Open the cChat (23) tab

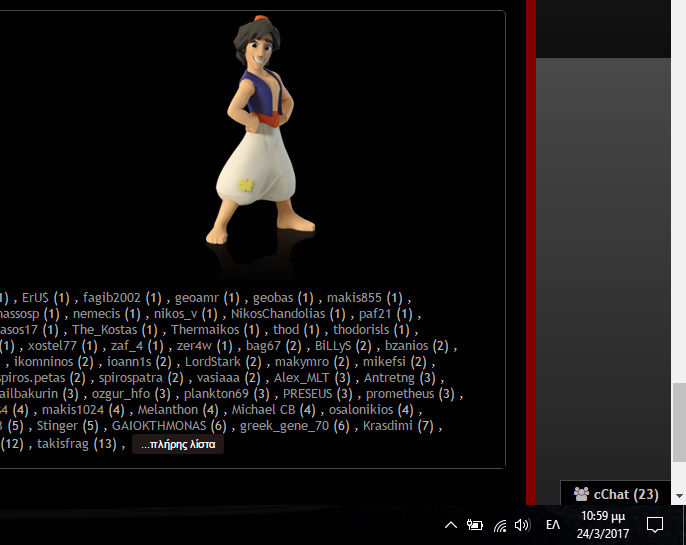point(616,493)
